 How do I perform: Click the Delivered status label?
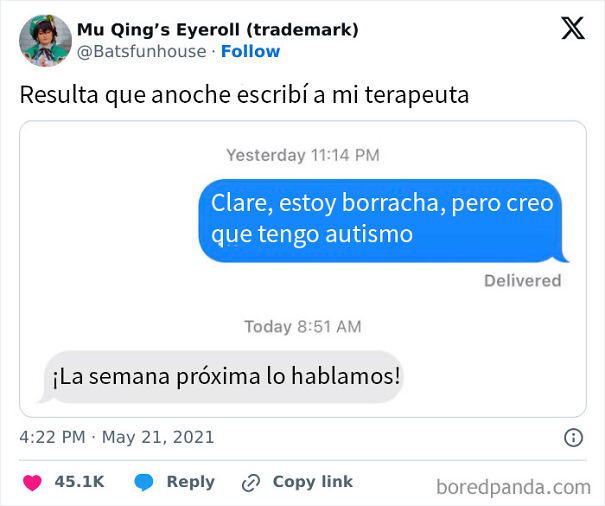[x=522, y=281]
